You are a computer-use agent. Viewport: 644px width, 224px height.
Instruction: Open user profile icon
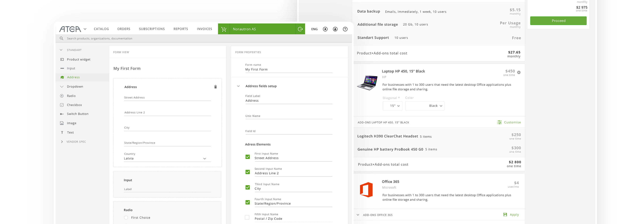tap(335, 29)
